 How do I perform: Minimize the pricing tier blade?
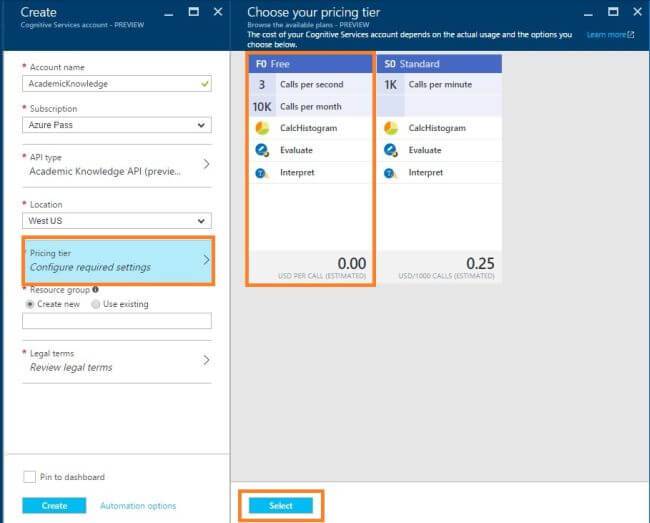click(588, 14)
